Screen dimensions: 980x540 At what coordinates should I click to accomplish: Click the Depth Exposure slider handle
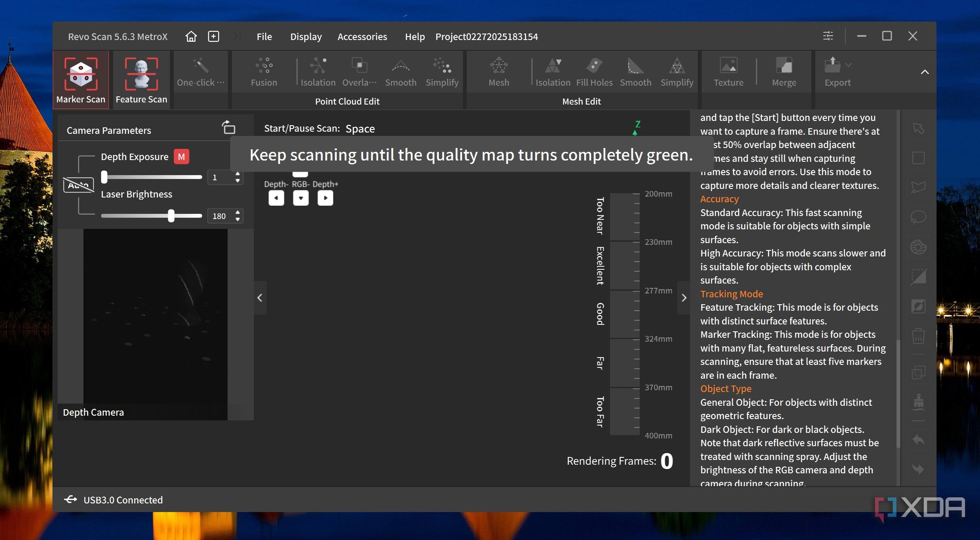(x=104, y=177)
